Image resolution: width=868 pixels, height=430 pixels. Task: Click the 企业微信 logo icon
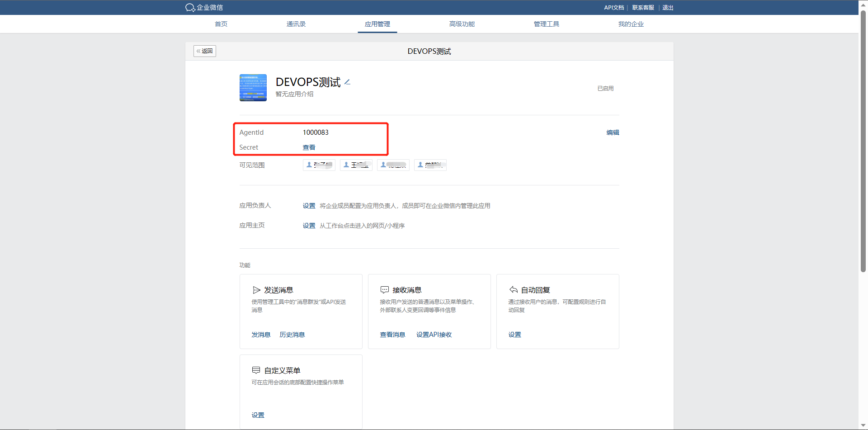click(190, 8)
